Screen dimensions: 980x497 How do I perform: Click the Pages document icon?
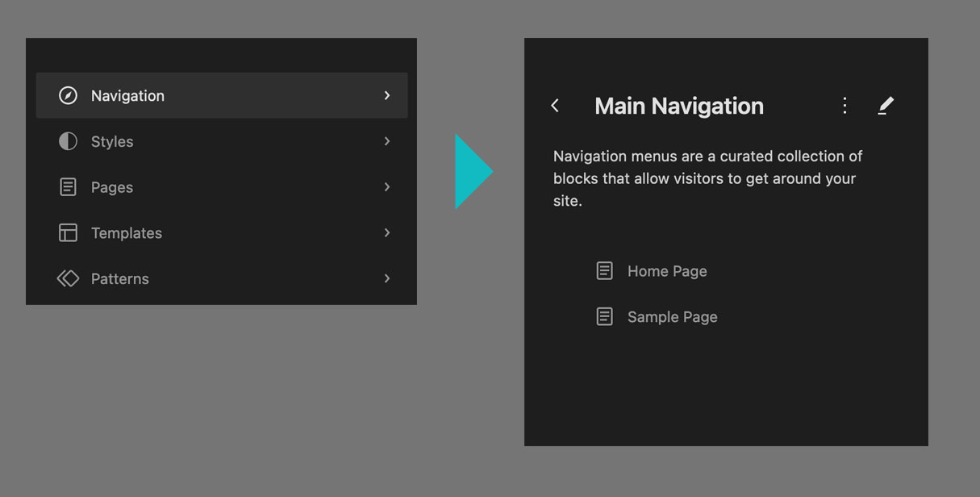pyautogui.click(x=68, y=186)
